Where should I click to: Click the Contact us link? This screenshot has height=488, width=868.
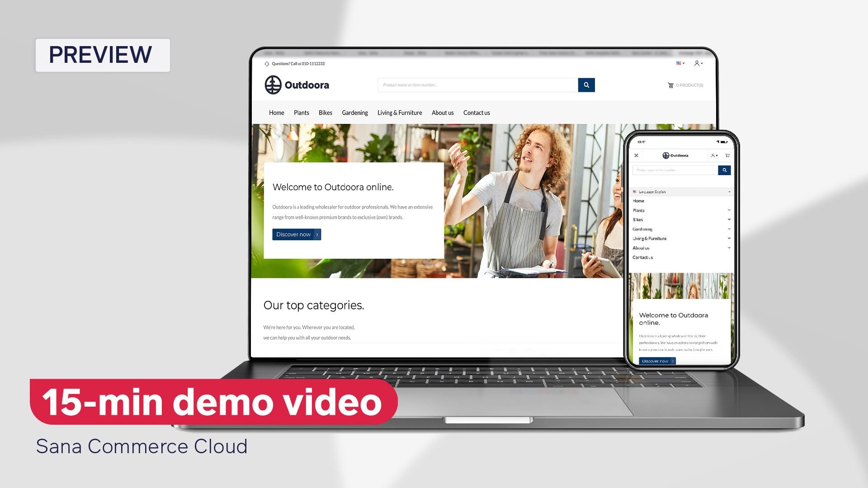[476, 113]
